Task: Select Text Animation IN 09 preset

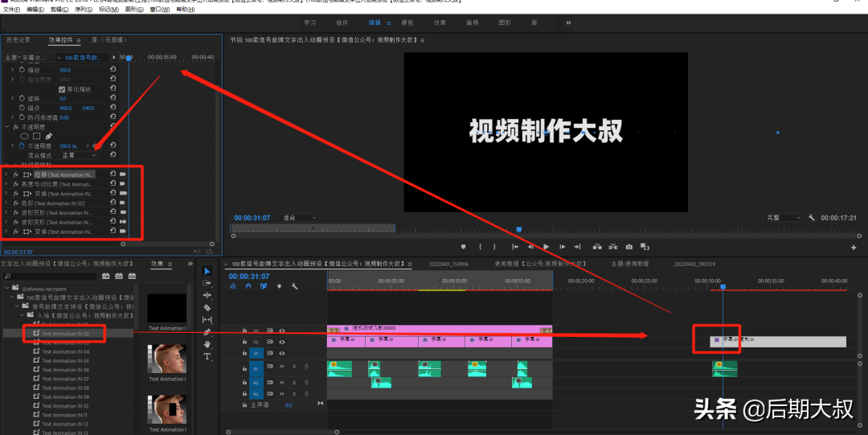Action: click(65, 396)
